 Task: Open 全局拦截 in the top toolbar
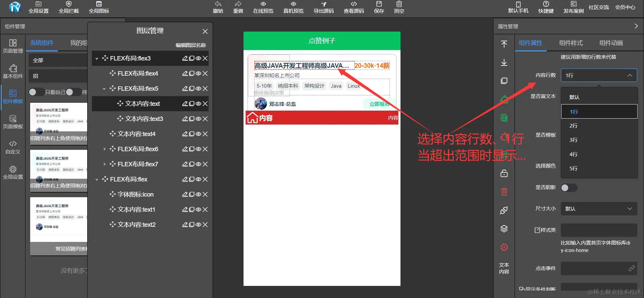coord(69,7)
